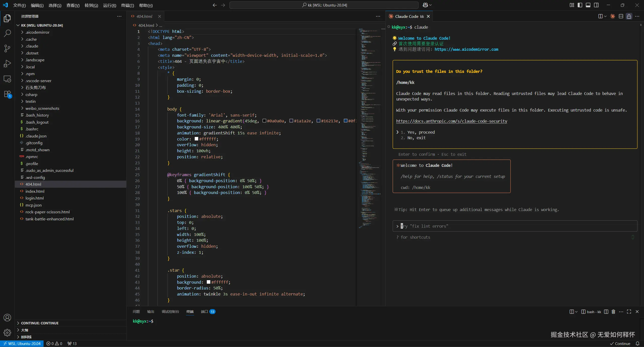
Task: Expand the CONTINUE: CONTINUE section
Action: [40, 323]
